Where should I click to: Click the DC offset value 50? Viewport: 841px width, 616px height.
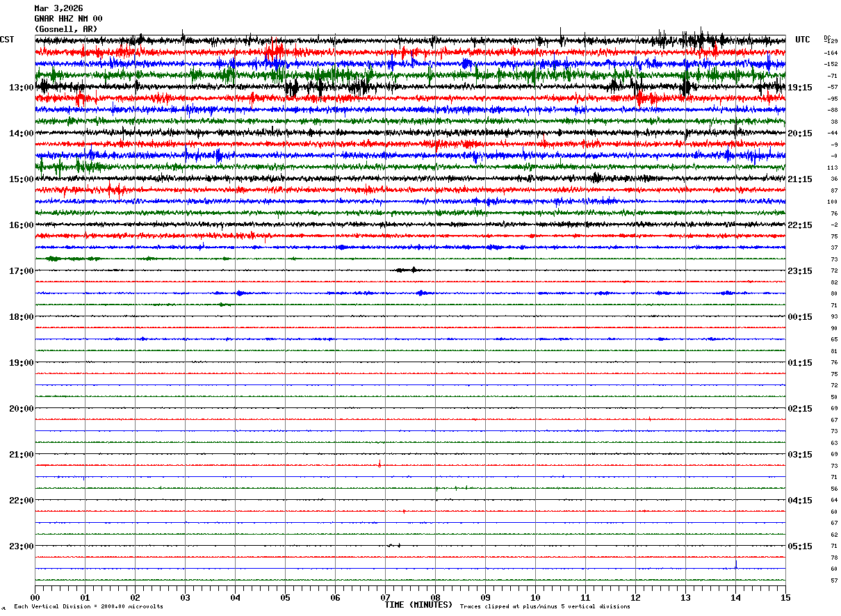(x=834, y=397)
